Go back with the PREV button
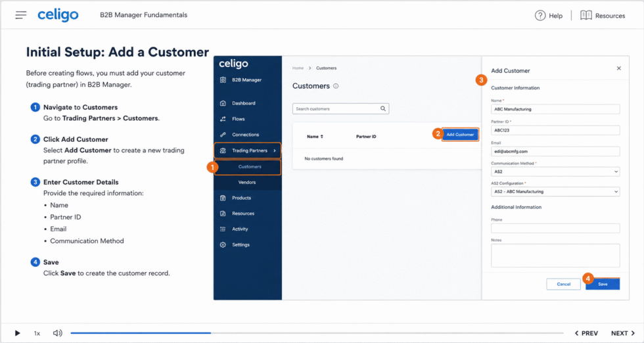This screenshot has width=644, height=343. (586, 333)
